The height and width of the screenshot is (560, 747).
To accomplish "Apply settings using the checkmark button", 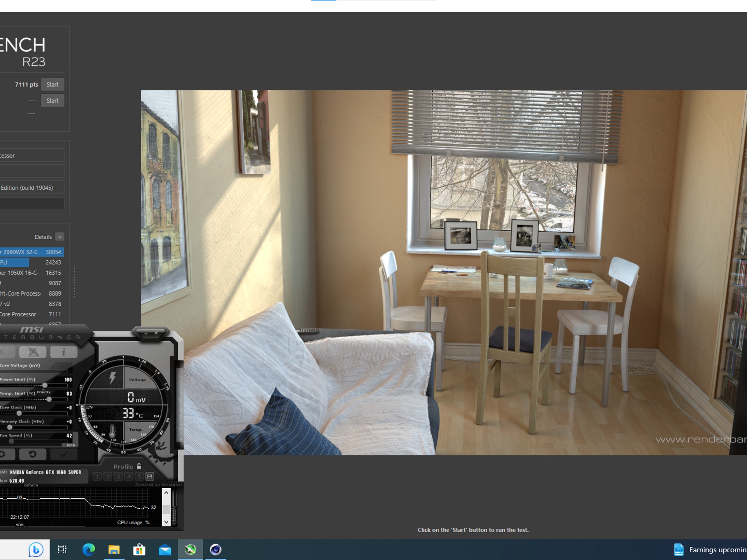I will coord(63,454).
